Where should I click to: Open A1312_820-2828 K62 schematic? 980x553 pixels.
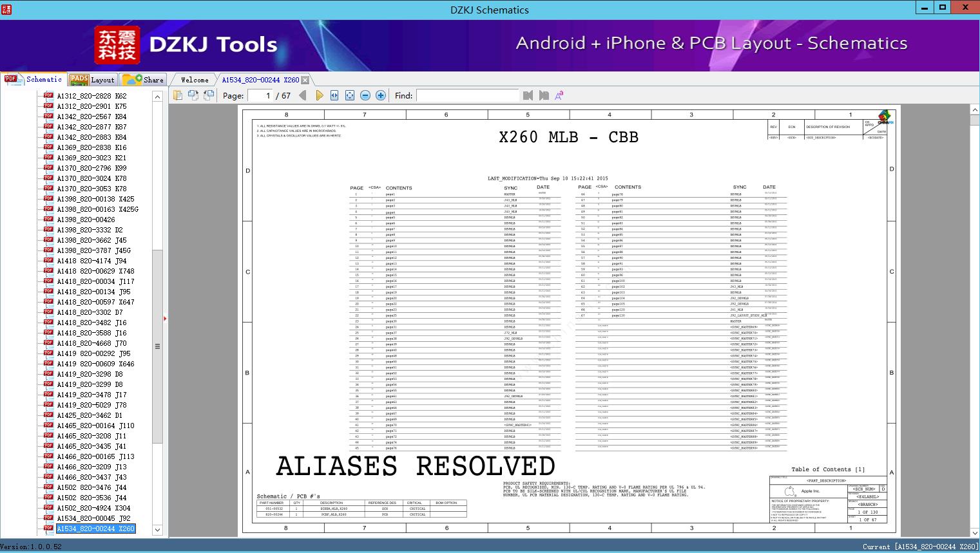91,96
